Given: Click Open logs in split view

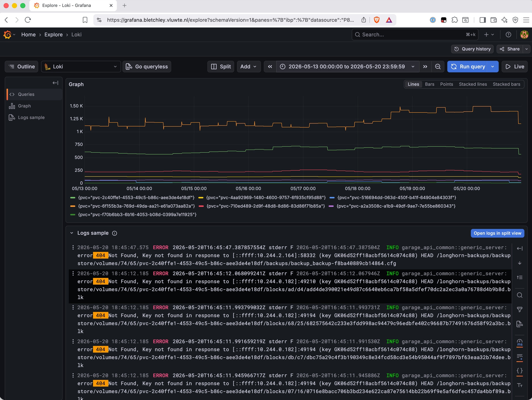Looking at the screenshot, I should point(497,233).
